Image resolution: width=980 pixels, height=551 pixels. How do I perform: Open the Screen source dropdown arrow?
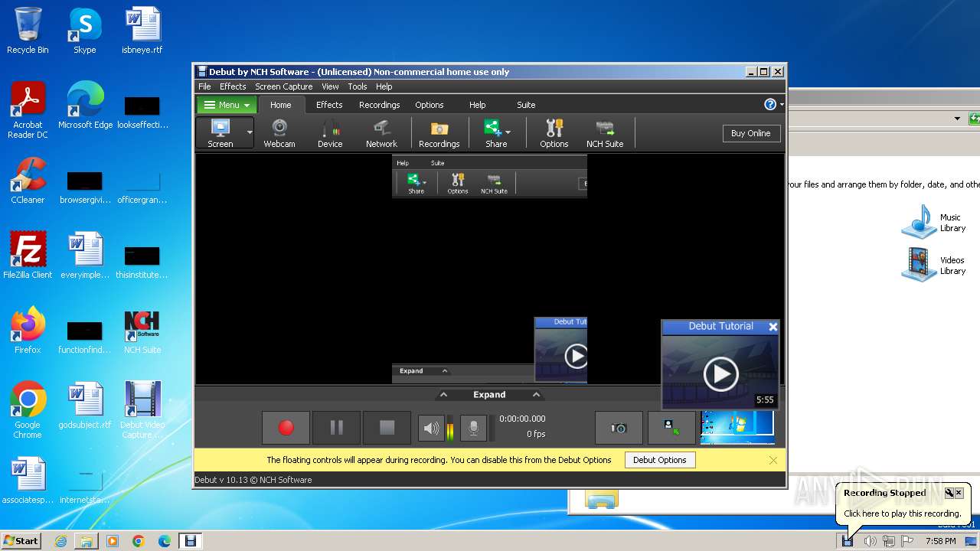tap(250, 132)
